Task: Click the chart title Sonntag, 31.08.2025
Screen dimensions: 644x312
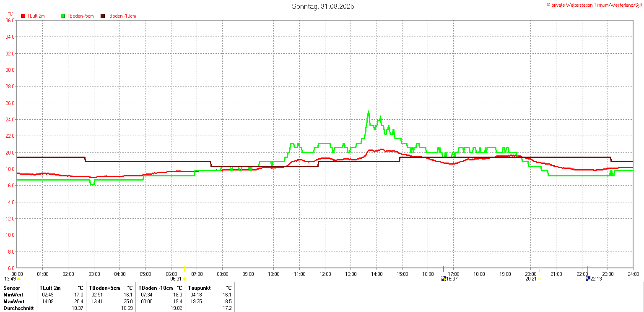Action: click(323, 7)
